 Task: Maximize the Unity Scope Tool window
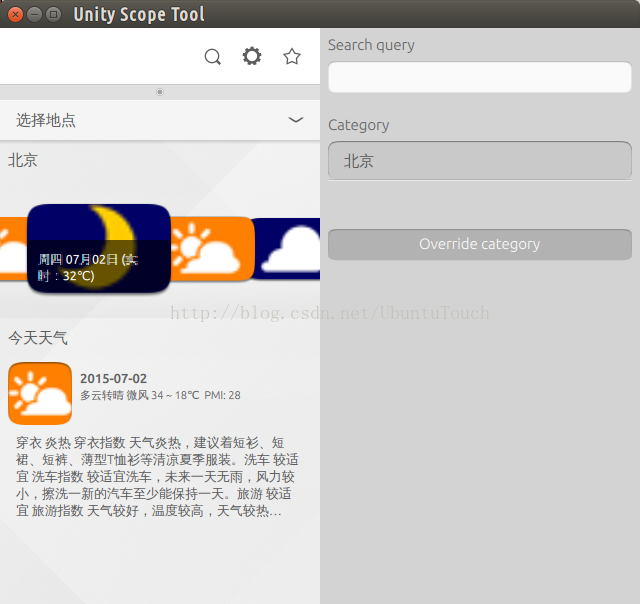tap(53, 15)
